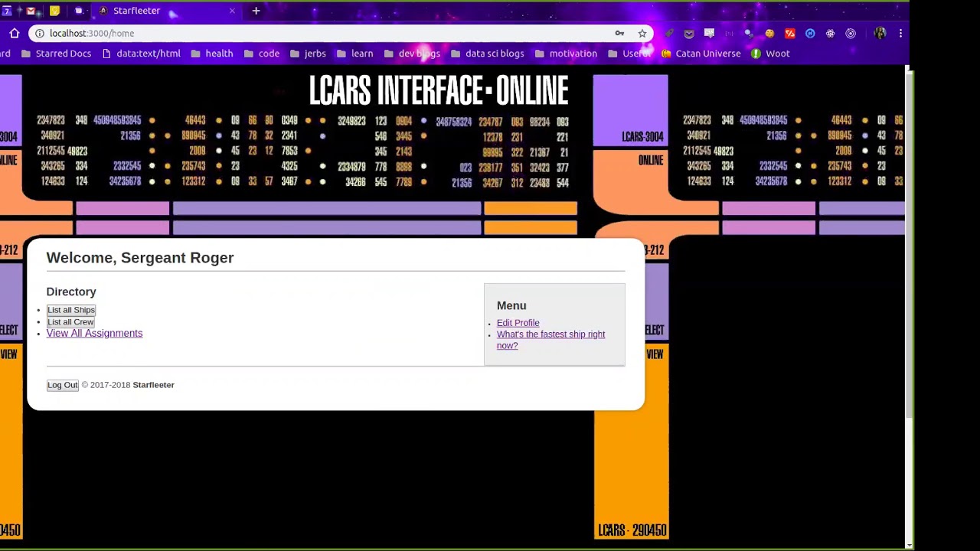Click the LCARS - 290450 label

click(x=632, y=530)
